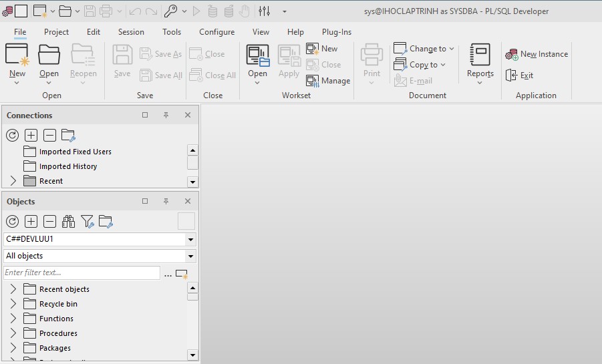Open the View ribbon tab
The height and width of the screenshot is (364, 602).
pyautogui.click(x=261, y=32)
